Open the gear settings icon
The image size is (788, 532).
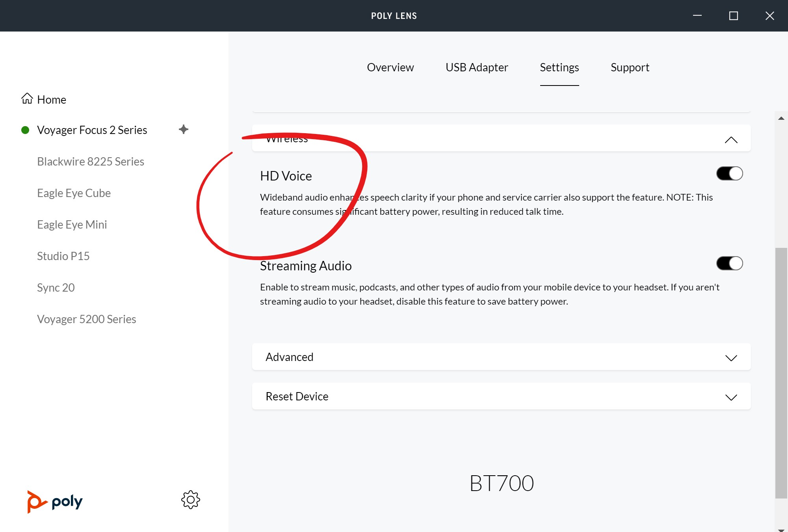(x=191, y=499)
